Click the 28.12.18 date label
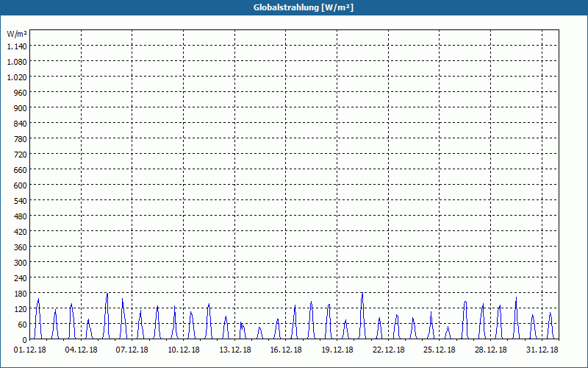The width and height of the screenshot is (588, 368). pos(490,350)
